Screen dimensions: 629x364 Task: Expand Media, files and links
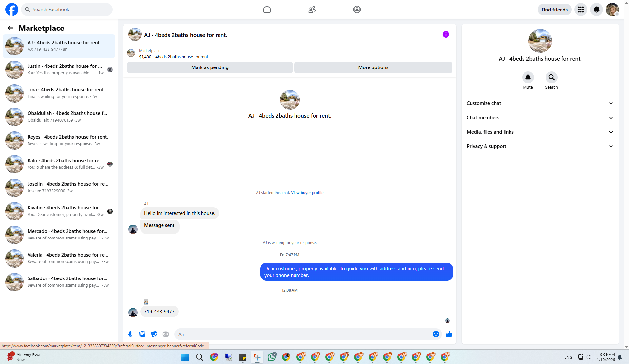click(540, 132)
